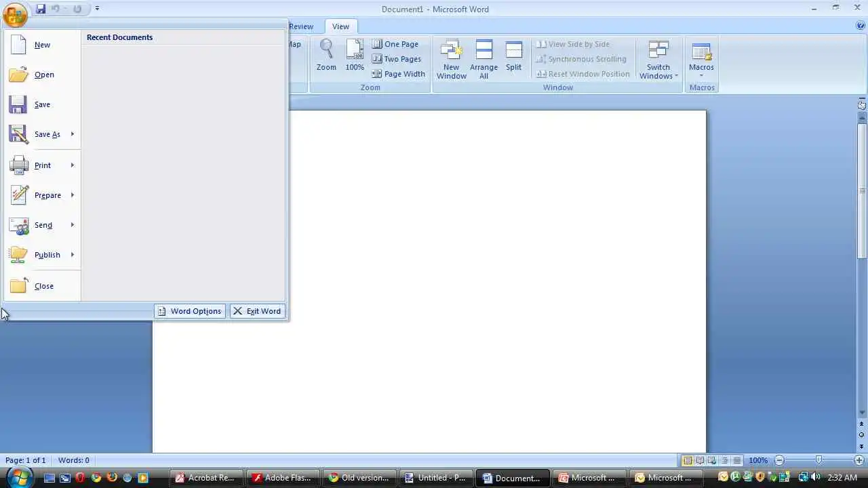Choose Close from the Office menu

pos(43,286)
